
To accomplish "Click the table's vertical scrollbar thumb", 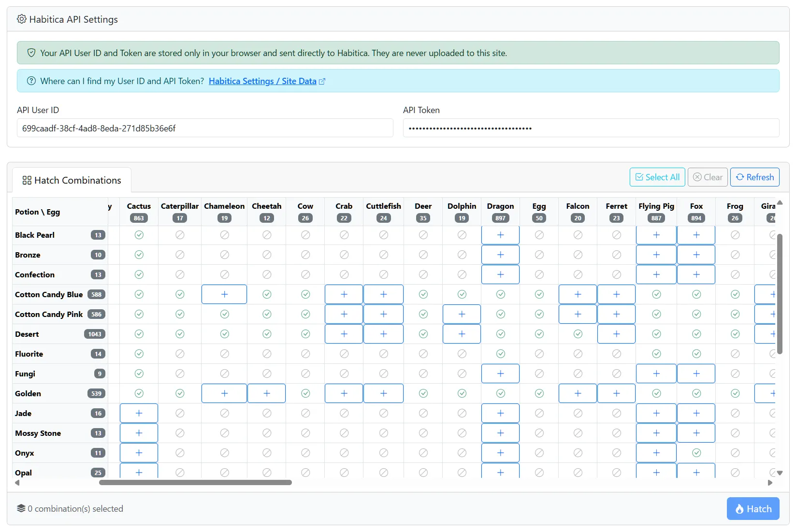I will pos(780,294).
